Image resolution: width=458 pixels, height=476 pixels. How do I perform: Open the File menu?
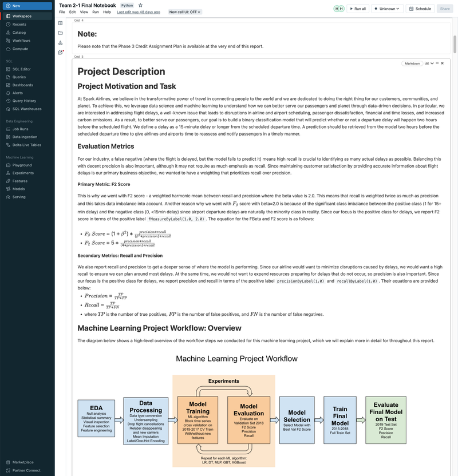[x=61, y=11]
